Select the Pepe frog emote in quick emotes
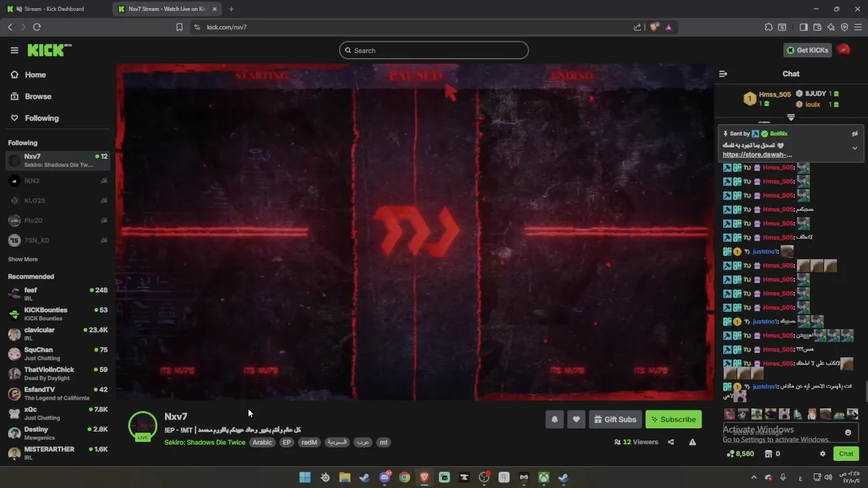The image size is (868, 488). point(839,414)
